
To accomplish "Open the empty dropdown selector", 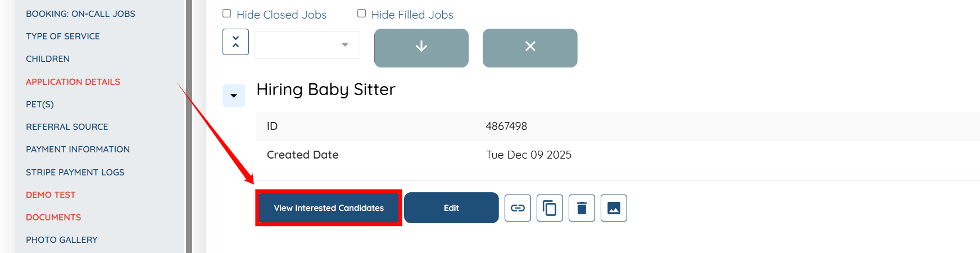I will click(x=307, y=45).
